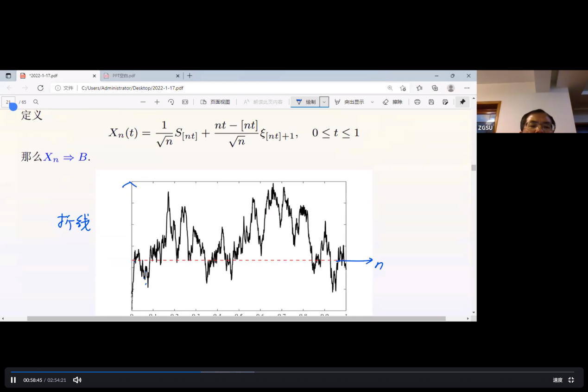Viewport: 588px width, 392px height.
Task: Rotate the PDF page
Action: click(171, 102)
